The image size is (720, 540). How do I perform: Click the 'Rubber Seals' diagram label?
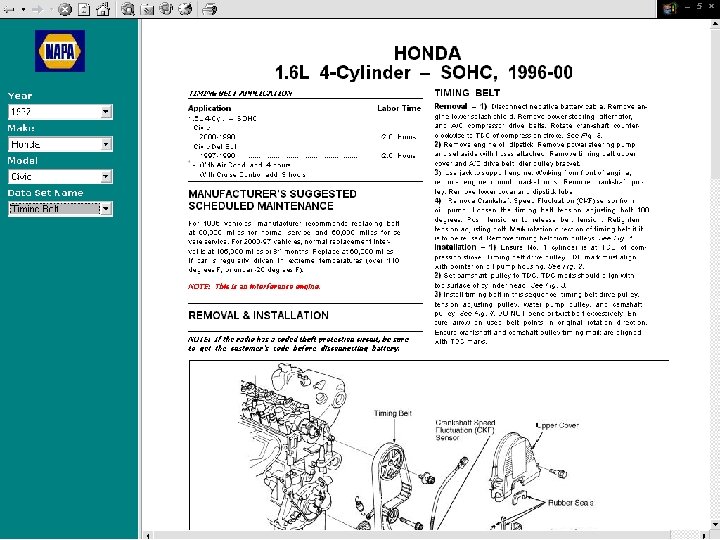570,503
